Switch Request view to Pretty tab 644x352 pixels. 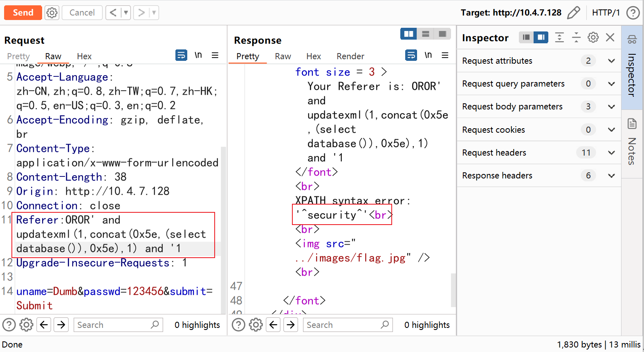click(18, 56)
